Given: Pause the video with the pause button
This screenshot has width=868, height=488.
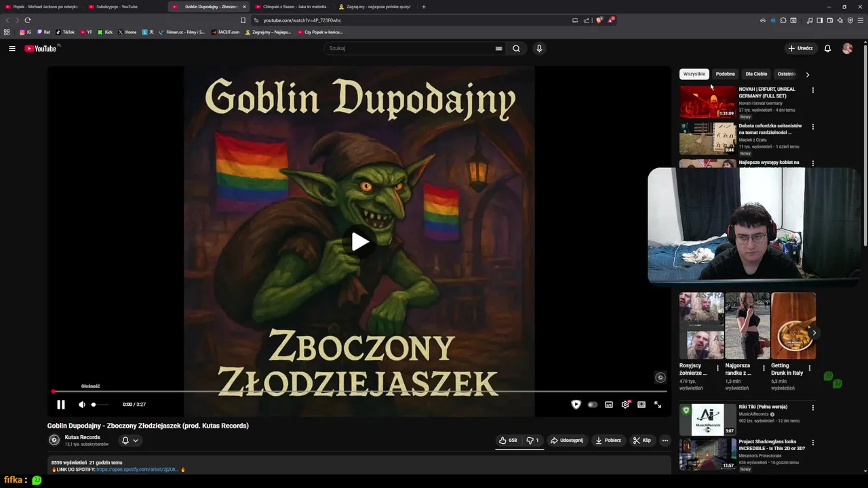Looking at the screenshot, I should pyautogui.click(x=61, y=405).
